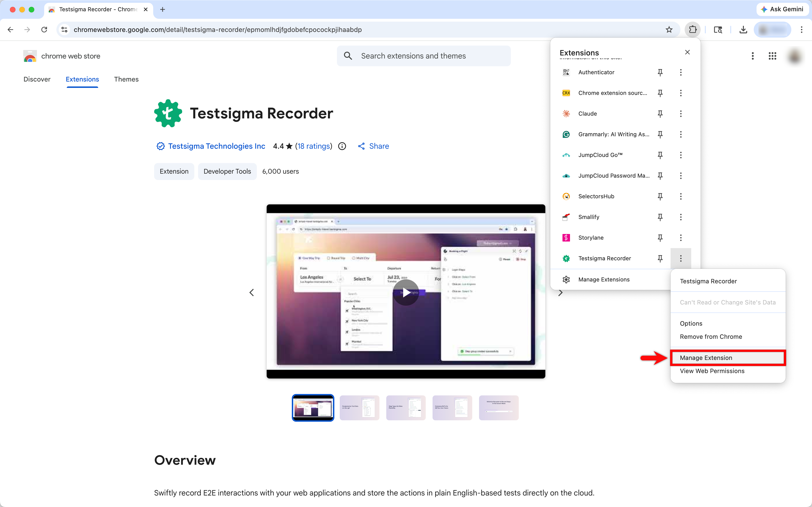Click the search extensions and themes field
The image size is (812, 507).
[423, 56]
